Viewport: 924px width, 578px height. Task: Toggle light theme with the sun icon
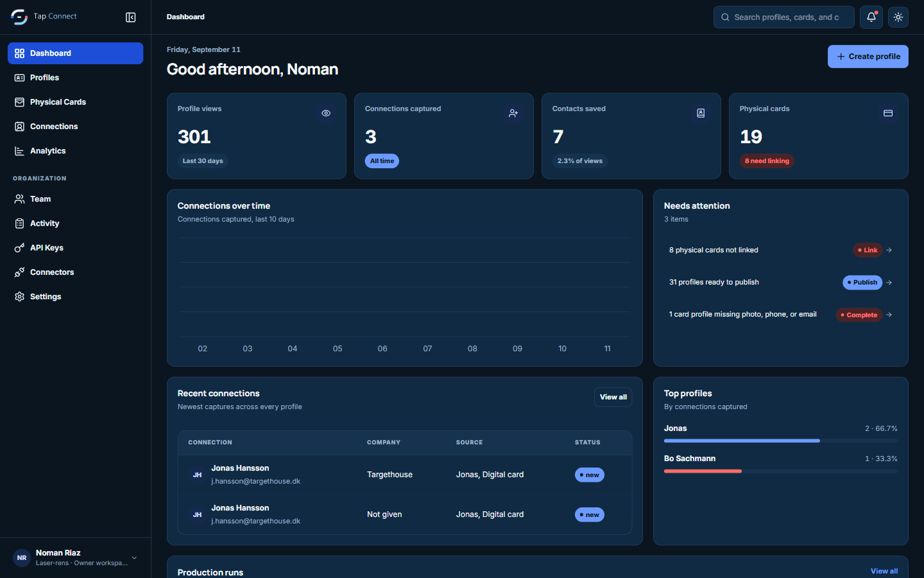[x=898, y=17]
